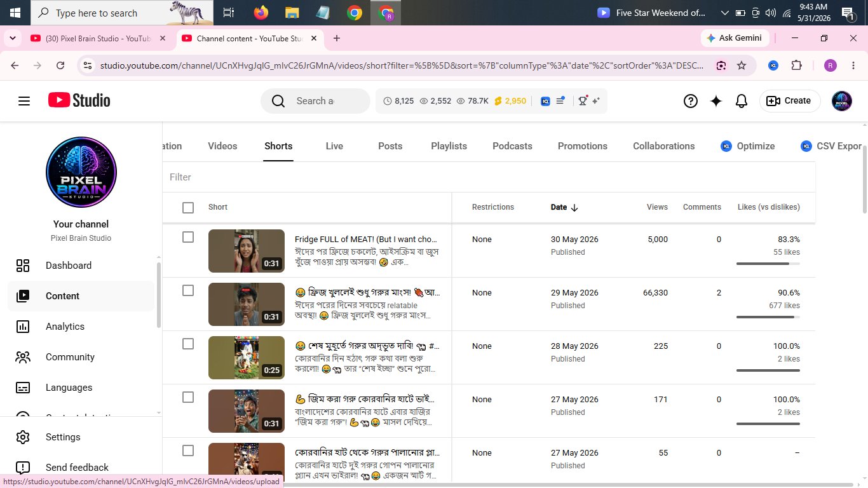Switch to the Posts tab
This screenshot has width=868, height=488.
pos(390,146)
